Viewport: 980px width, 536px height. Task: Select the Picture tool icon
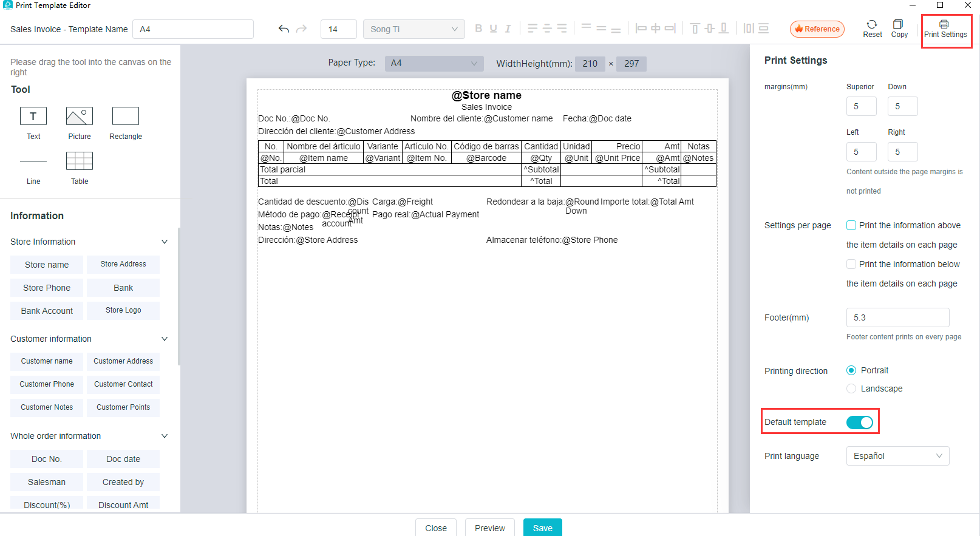(x=80, y=116)
